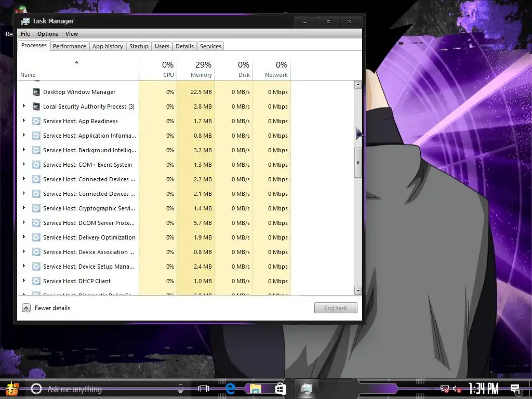Image resolution: width=532 pixels, height=399 pixels.
Task: Sort processes by Disk column header
Action: 234,70
